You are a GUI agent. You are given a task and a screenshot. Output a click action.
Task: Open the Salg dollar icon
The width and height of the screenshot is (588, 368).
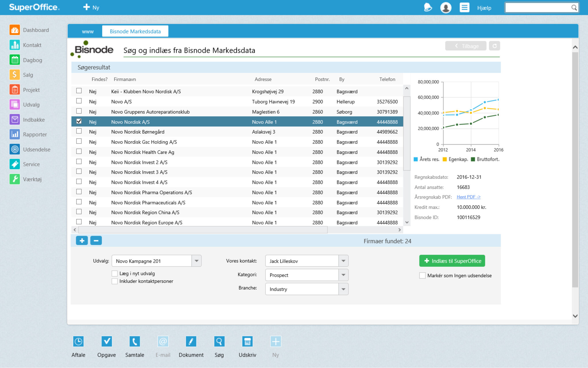[x=15, y=75]
